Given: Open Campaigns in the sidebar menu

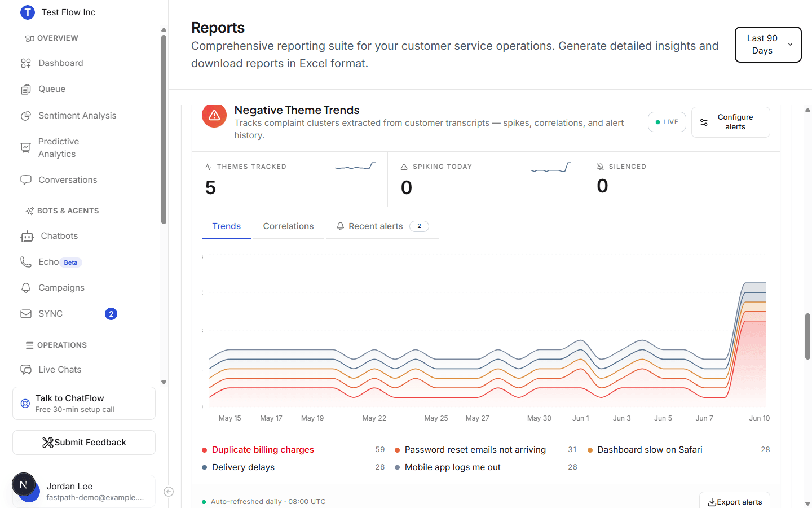Looking at the screenshot, I should 61,288.
